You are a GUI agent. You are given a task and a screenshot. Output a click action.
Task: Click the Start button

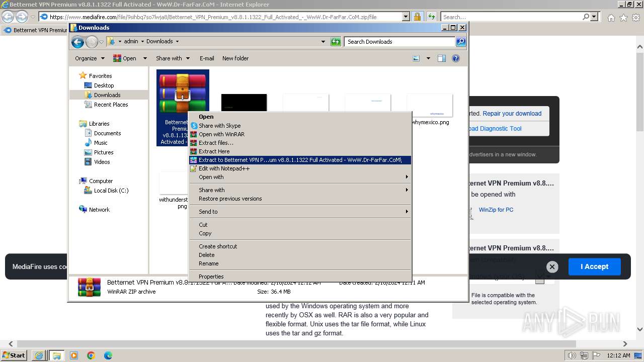click(x=14, y=355)
